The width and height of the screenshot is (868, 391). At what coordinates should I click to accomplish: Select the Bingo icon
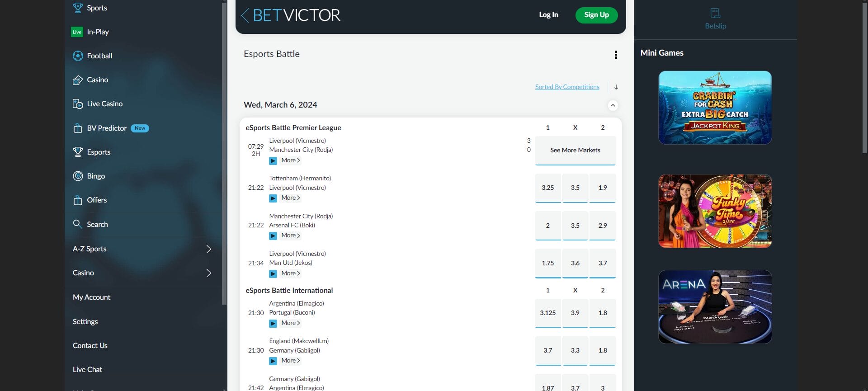(77, 176)
